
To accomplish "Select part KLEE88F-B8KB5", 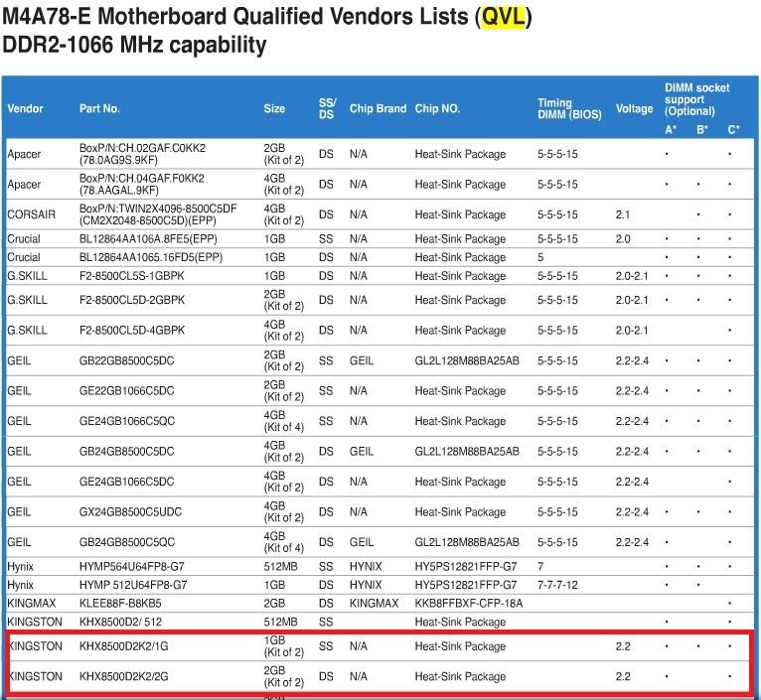I will [120, 604].
